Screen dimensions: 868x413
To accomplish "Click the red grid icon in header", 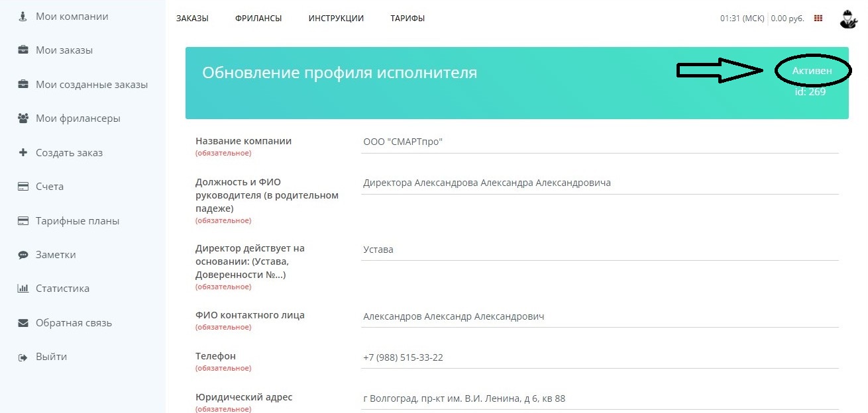I will [x=818, y=19].
